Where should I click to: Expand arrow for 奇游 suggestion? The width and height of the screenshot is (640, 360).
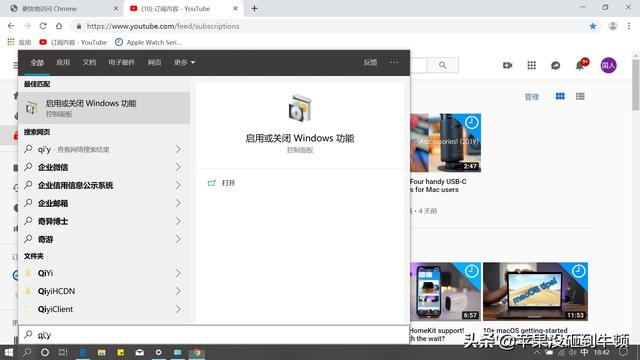coord(178,239)
